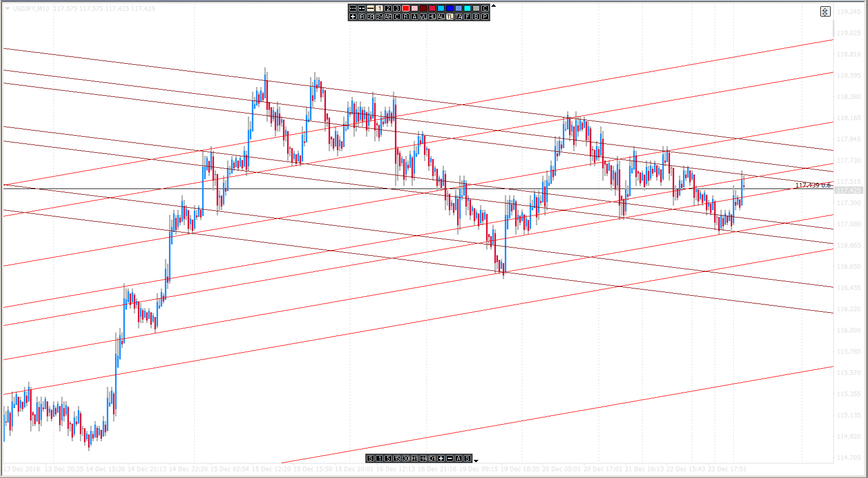Image resolution: width=868 pixels, height=478 pixels.
Task: Pick the dark maroon color swatch
Action: click(x=423, y=8)
